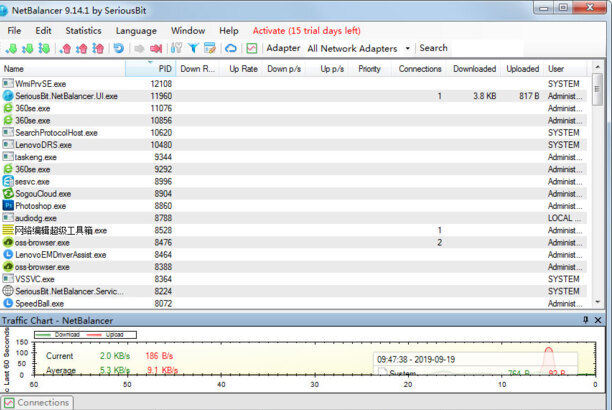
Task: Select the WmiPrvSE.exe row
Action: coord(294,84)
